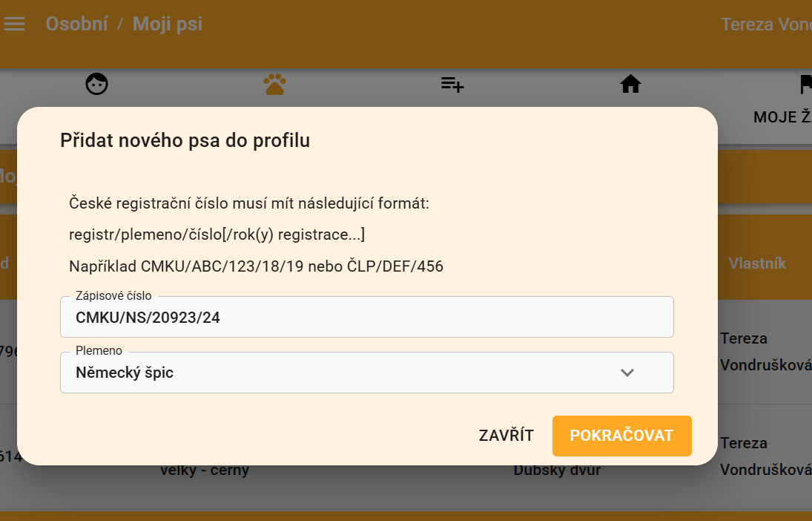Click the face profile icon
Image resolution: width=812 pixels, height=521 pixels.
point(96,85)
